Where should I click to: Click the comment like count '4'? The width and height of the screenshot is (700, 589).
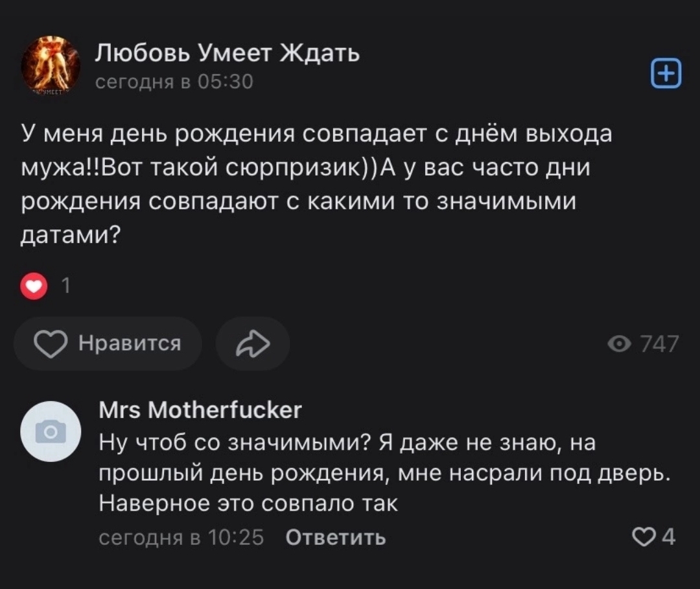point(668,537)
